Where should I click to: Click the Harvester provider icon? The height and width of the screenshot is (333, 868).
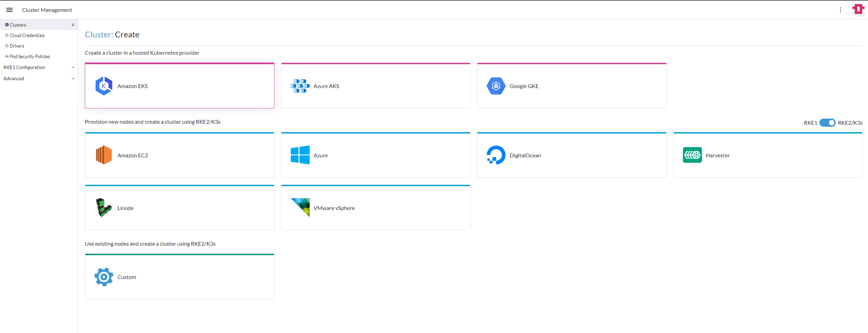(692, 155)
